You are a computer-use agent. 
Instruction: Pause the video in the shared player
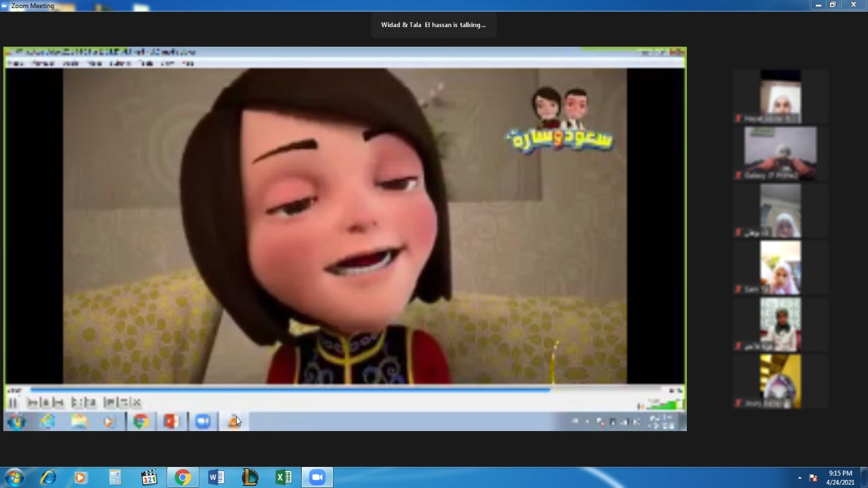13,403
